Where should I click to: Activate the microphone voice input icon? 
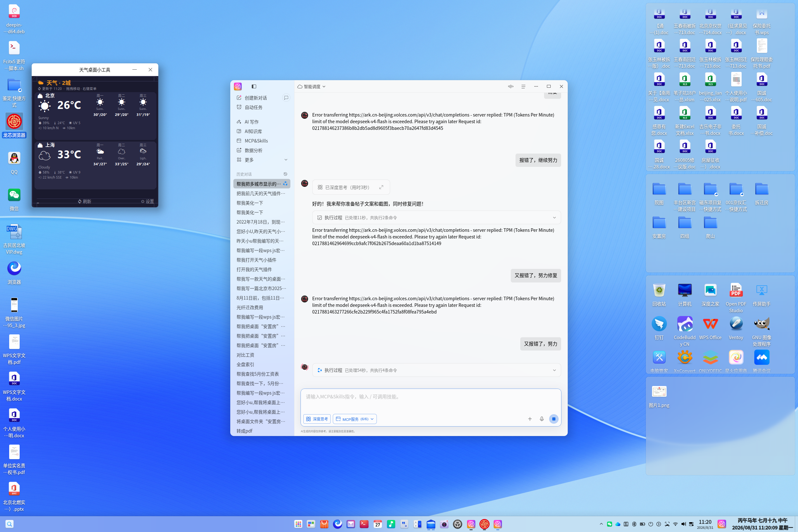coord(541,419)
